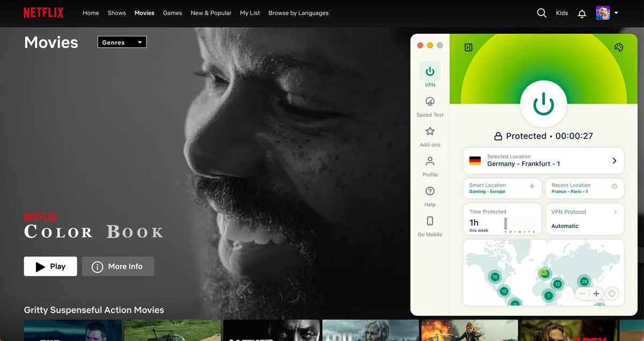Open More Info for Color Book

click(118, 266)
